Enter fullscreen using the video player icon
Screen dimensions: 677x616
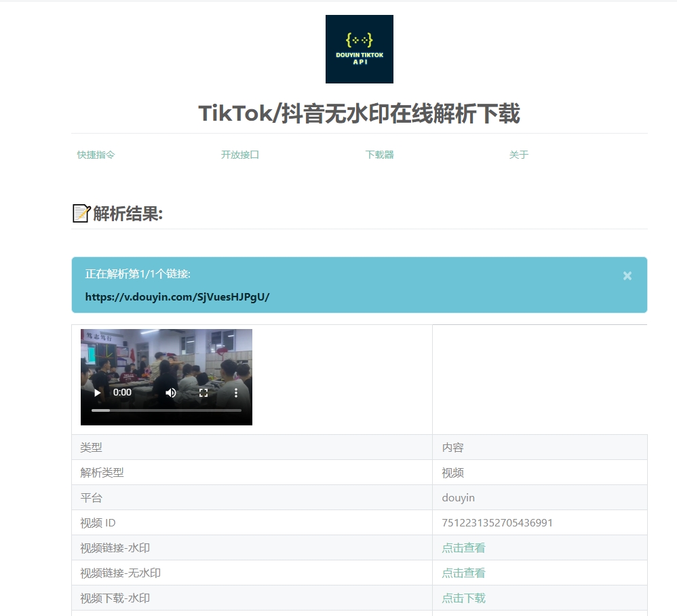(x=204, y=393)
